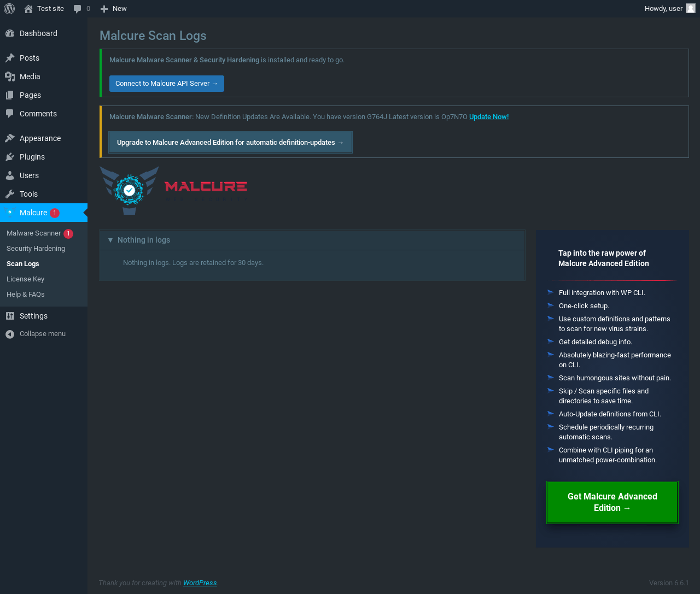Click Get Malcure Advanced Edition button
The height and width of the screenshot is (594, 700).
(x=612, y=502)
